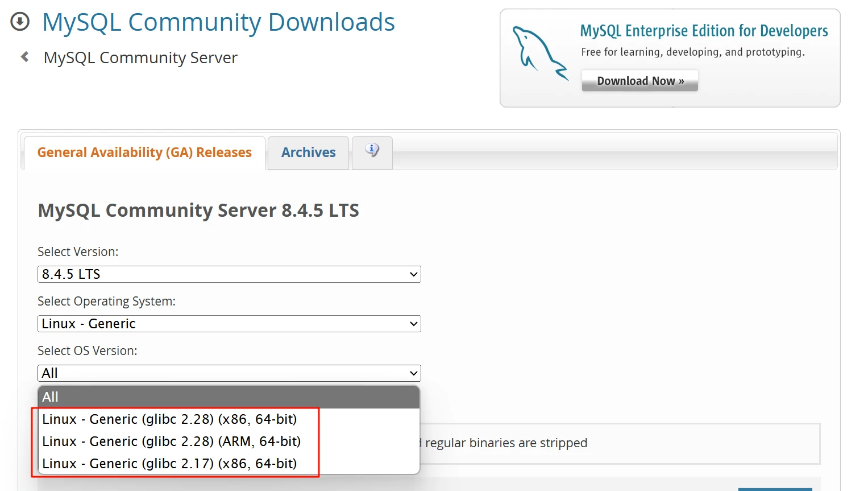
Task: Switch to the Archives tab
Action: [308, 152]
